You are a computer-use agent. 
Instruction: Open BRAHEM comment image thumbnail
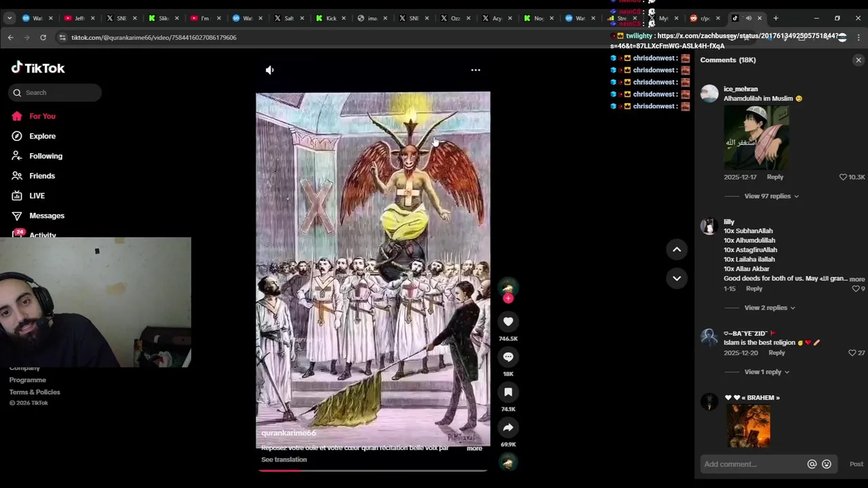pyautogui.click(x=748, y=426)
